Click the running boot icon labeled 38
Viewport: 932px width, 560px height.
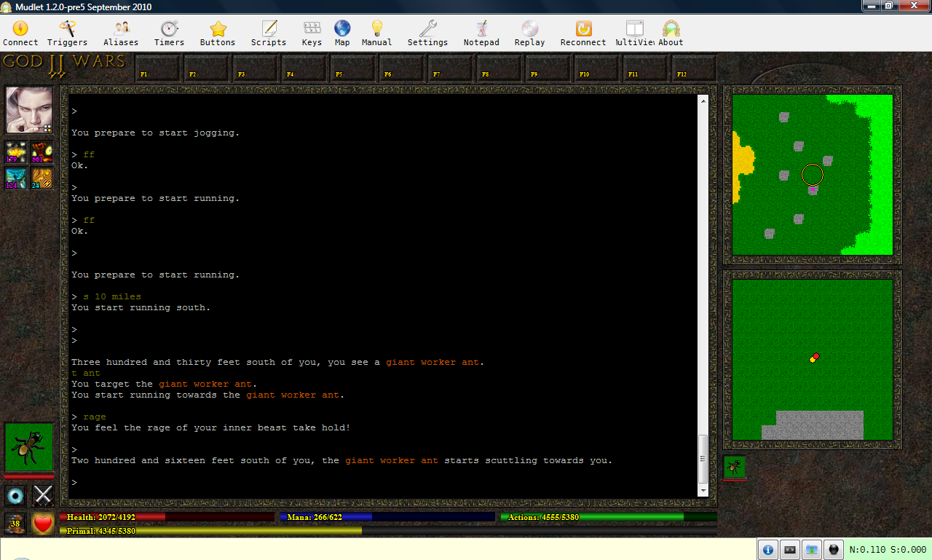pos(15,523)
